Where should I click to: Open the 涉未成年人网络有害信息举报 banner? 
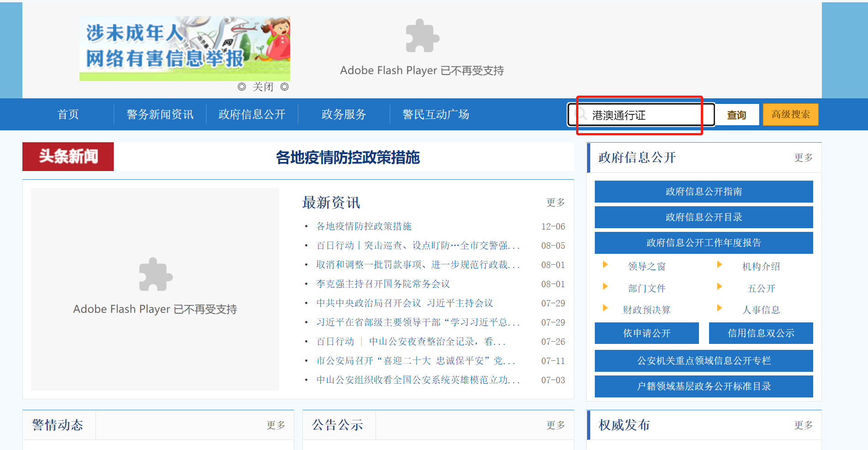185,48
